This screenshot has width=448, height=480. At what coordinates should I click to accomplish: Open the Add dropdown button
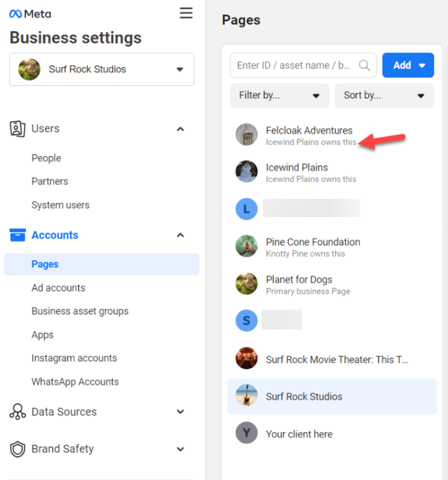408,65
